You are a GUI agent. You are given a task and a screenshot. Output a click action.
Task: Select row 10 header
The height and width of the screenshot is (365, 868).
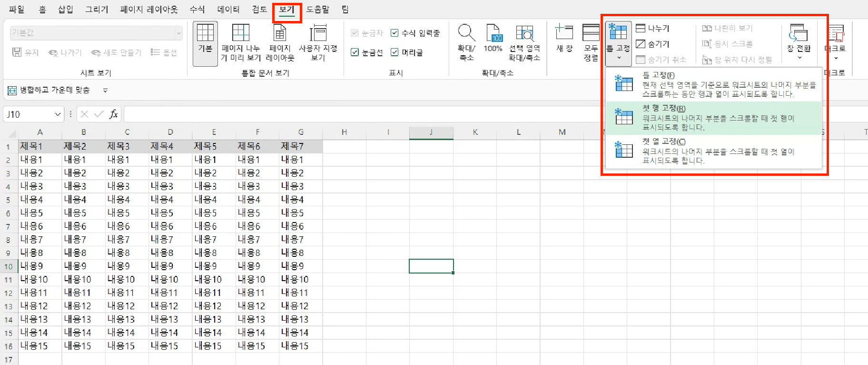(9, 266)
